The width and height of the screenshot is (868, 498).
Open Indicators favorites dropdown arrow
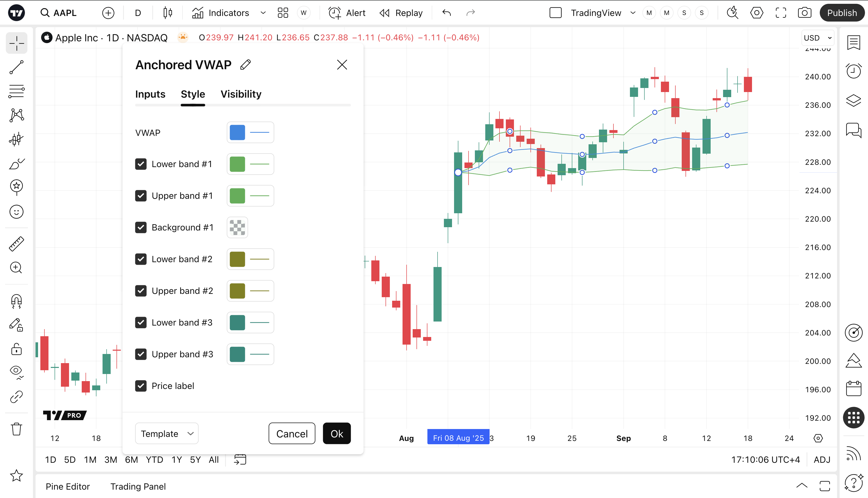[263, 13]
